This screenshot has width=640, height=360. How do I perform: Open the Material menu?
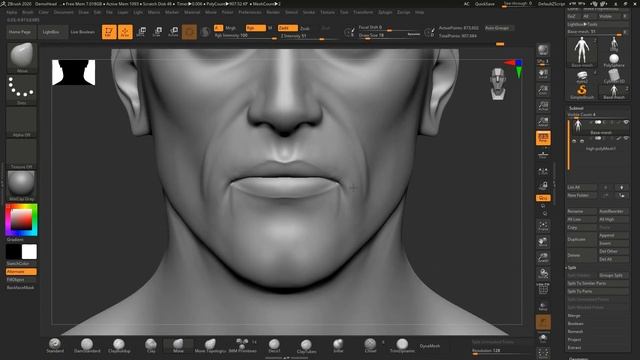tap(192, 12)
